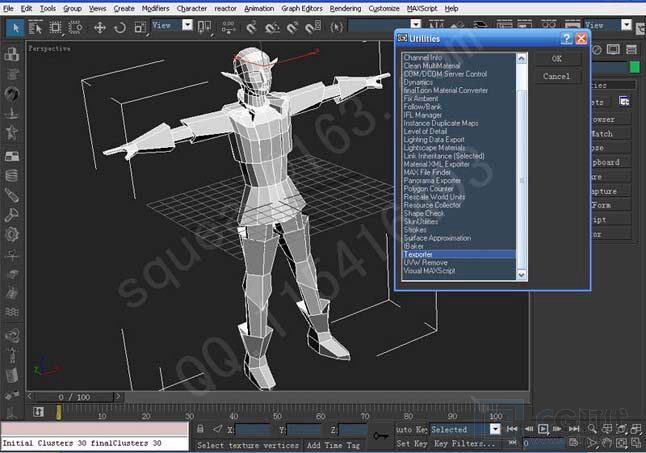This screenshot has height=453, width=646.
Task: Click X coordinate input field
Action: pos(253,430)
